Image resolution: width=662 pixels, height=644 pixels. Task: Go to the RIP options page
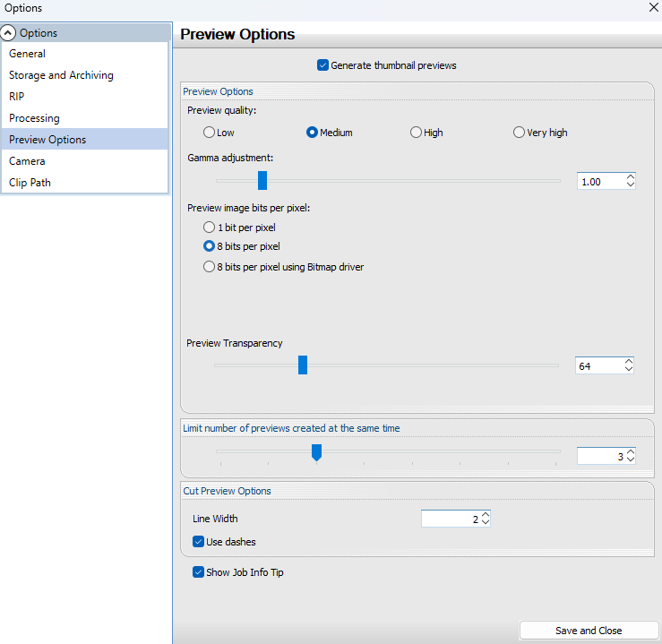(85, 96)
